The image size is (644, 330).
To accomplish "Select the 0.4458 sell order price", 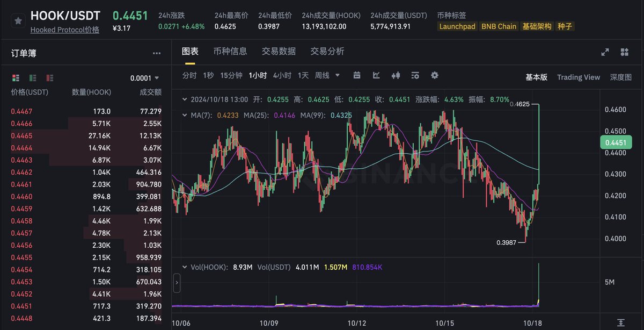I will pos(21,221).
